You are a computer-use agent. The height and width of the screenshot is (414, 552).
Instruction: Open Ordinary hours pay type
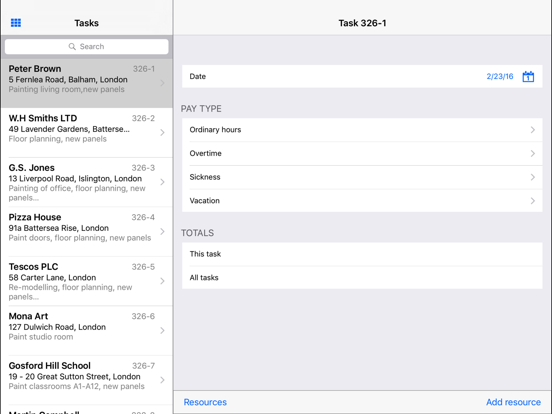click(x=362, y=130)
